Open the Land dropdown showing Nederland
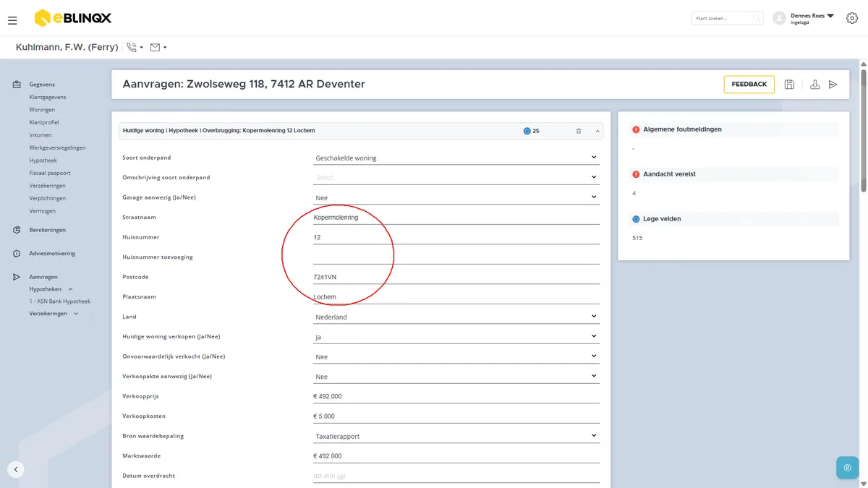This screenshot has width=868, height=488. point(456,317)
